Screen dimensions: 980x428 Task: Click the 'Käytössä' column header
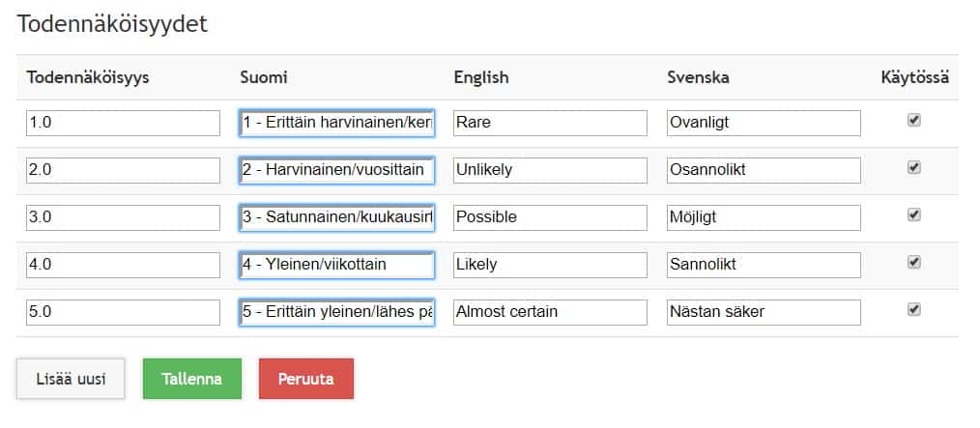[x=915, y=77]
